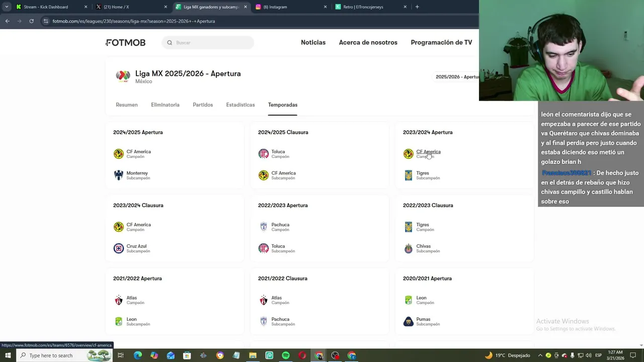
Task: Open Programación de TV page
Action: (441, 43)
